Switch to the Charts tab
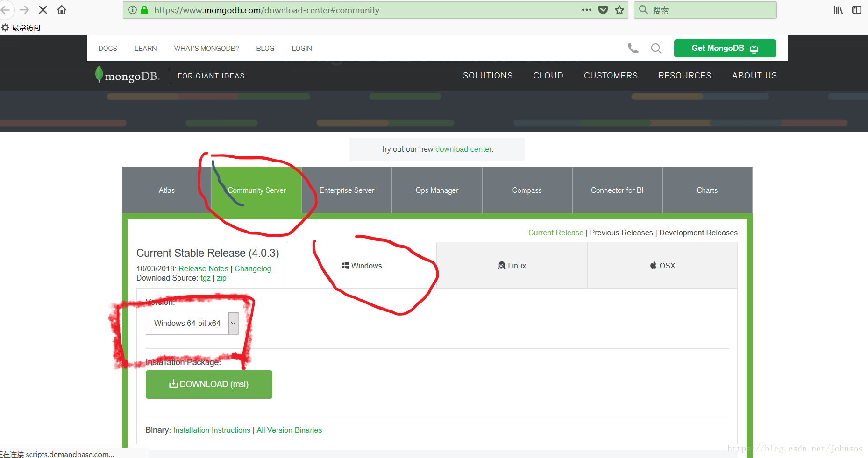Viewport: 868px width, 458px height. click(x=707, y=190)
